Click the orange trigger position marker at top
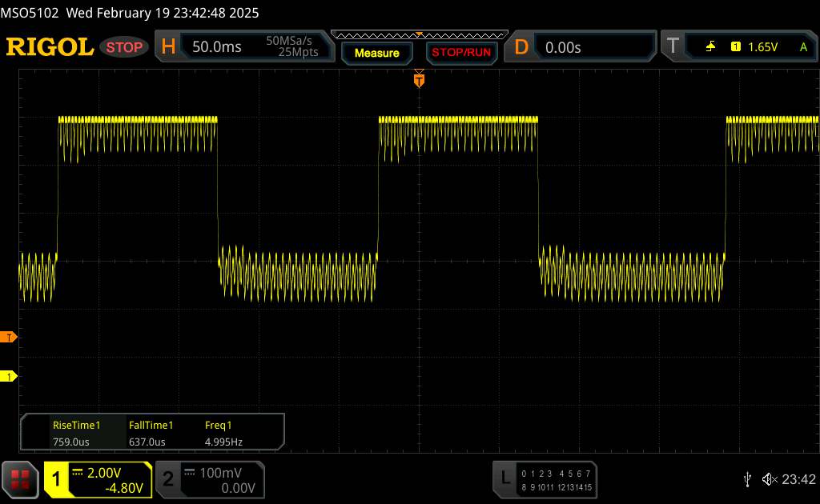Screen dimensions: 820x504 [419, 80]
